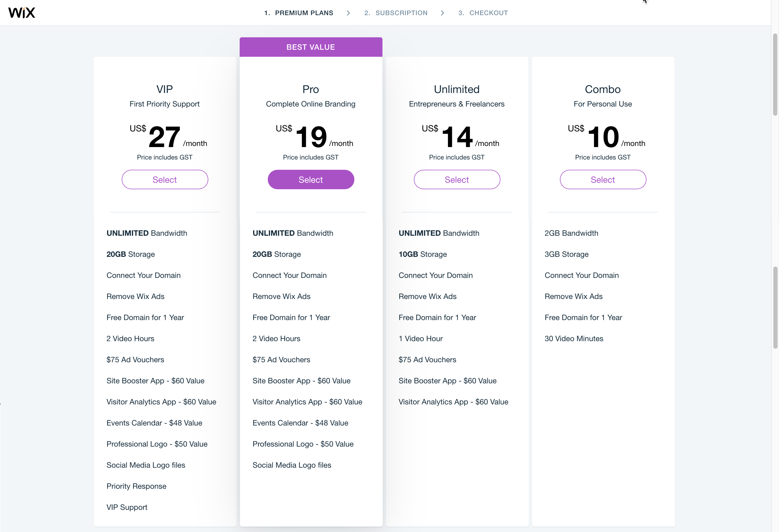Click VIP 'Social Media Logo files'
This screenshot has width=779, height=532.
146,465
